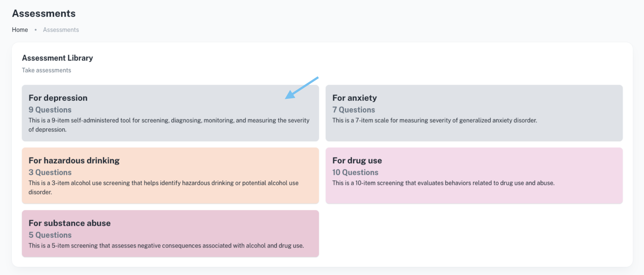The image size is (644, 275).
Task: Open the 'For hazardous drinking' assessment title
Action: [x=74, y=161]
